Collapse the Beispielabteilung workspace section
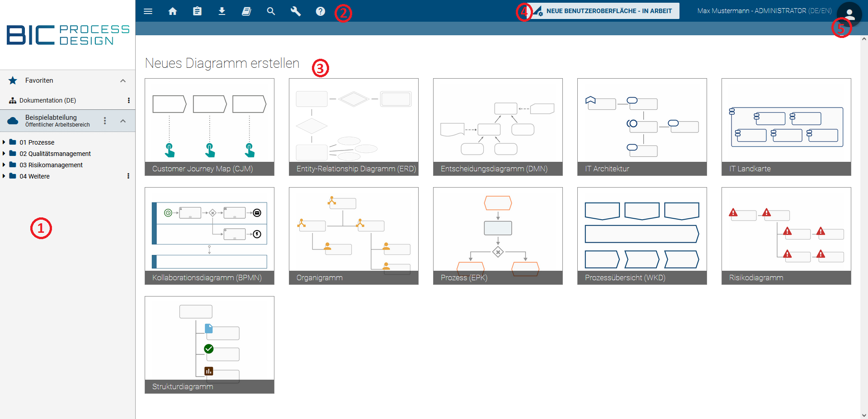868x419 pixels. [123, 121]
